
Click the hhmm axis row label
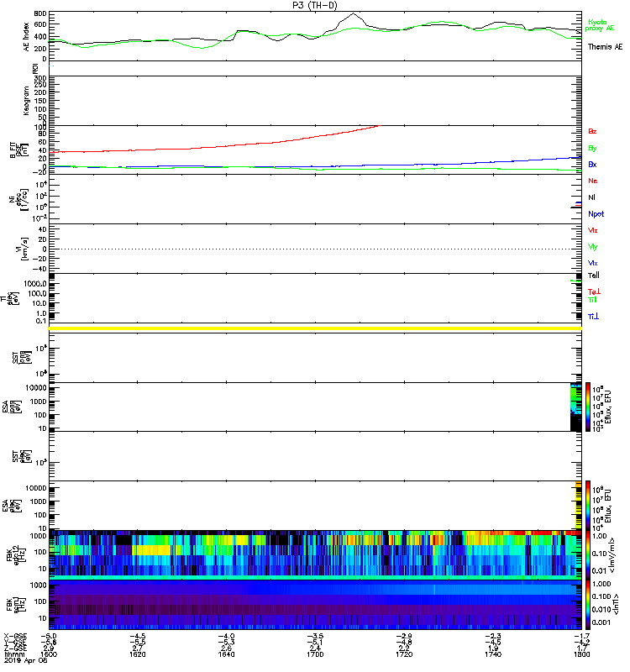(x=14, y=654)
